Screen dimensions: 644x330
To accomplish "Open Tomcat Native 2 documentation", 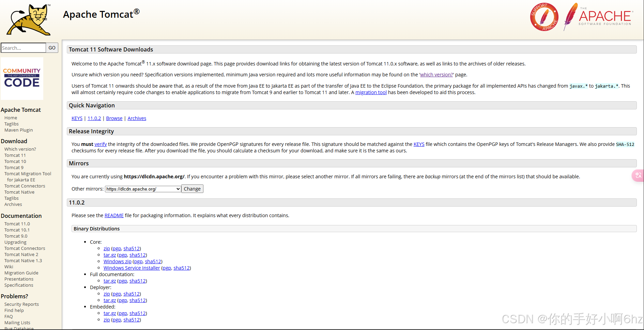I will click(21, 254).
